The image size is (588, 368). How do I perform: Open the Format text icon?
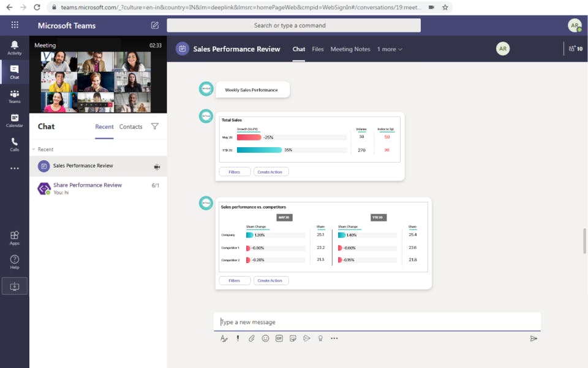[x=224, y=339]
